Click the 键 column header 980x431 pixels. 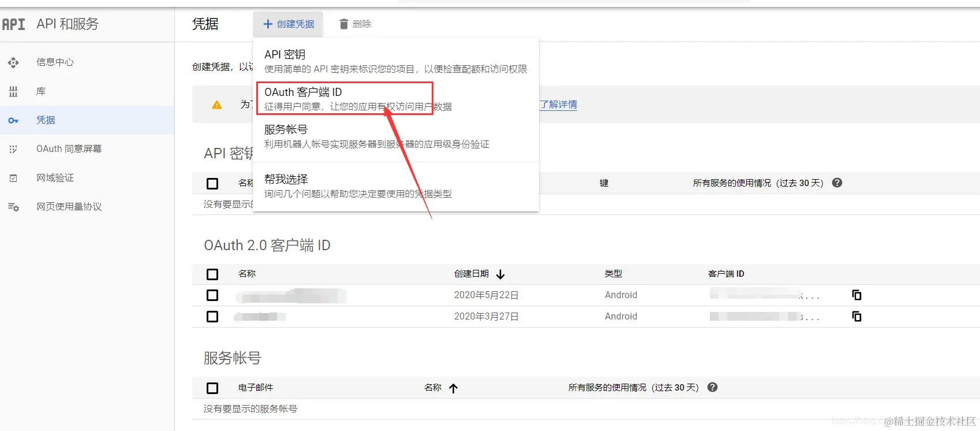(604, 183)
